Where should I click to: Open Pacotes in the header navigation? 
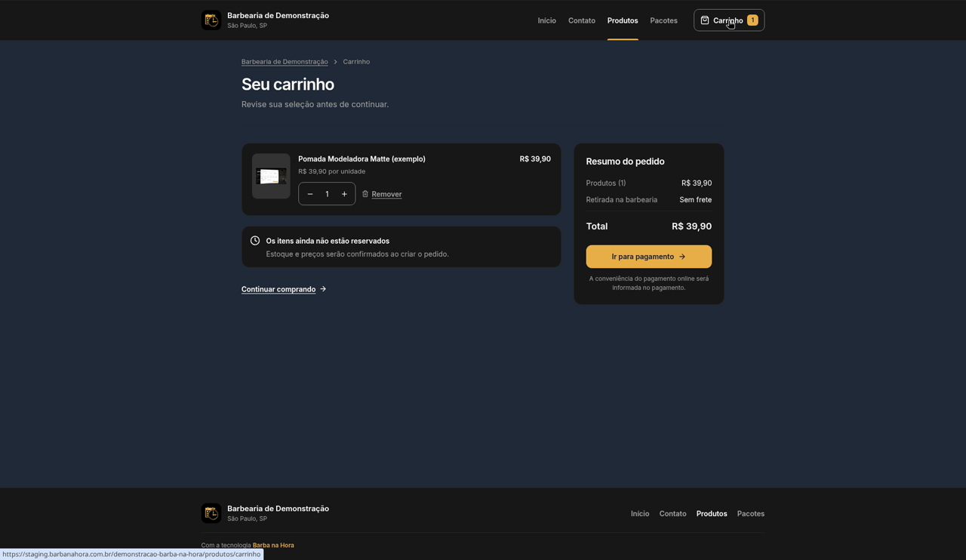[664, 20]
